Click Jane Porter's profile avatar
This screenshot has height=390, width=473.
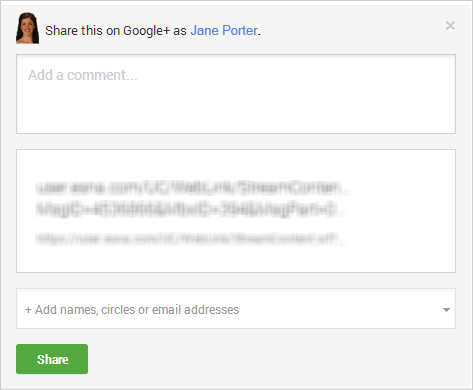coord(27,28)
